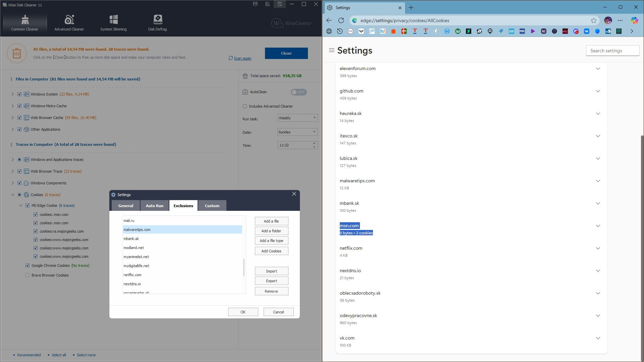This screenshot has width=644, height=362.
Task: Click the Edge address bar URL
Action: (x=405, y=20)
